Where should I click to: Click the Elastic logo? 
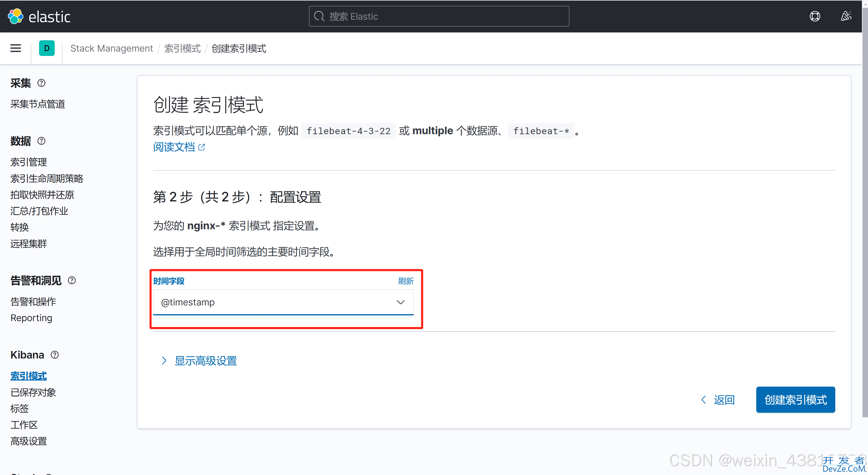[x=39, y=17]
